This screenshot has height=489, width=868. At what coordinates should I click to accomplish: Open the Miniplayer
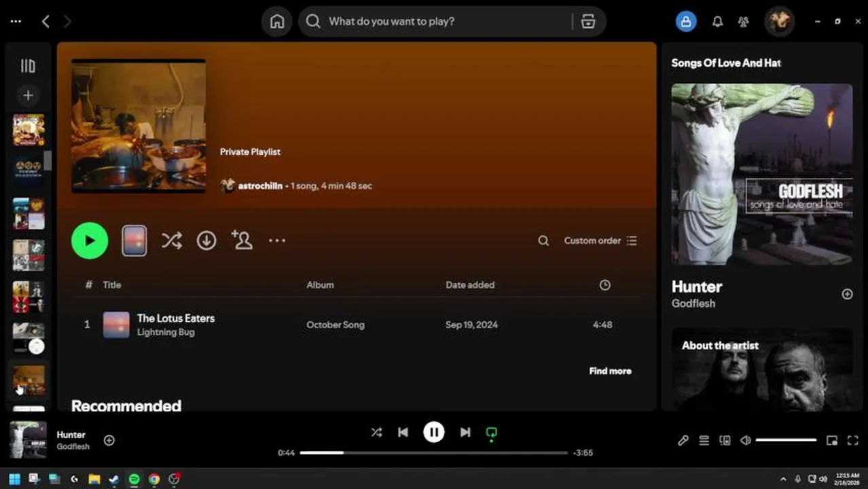(x=831, y=441)
